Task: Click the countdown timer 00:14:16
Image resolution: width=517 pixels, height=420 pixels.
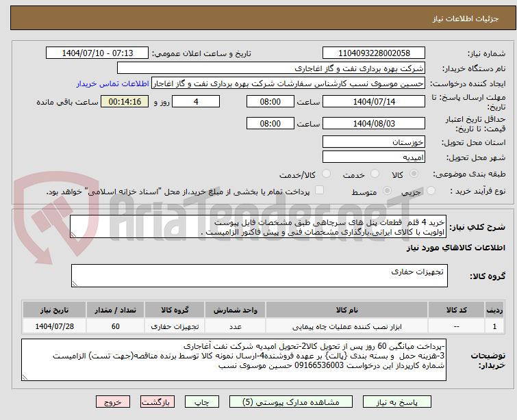Action: click(x=125, y=101)
